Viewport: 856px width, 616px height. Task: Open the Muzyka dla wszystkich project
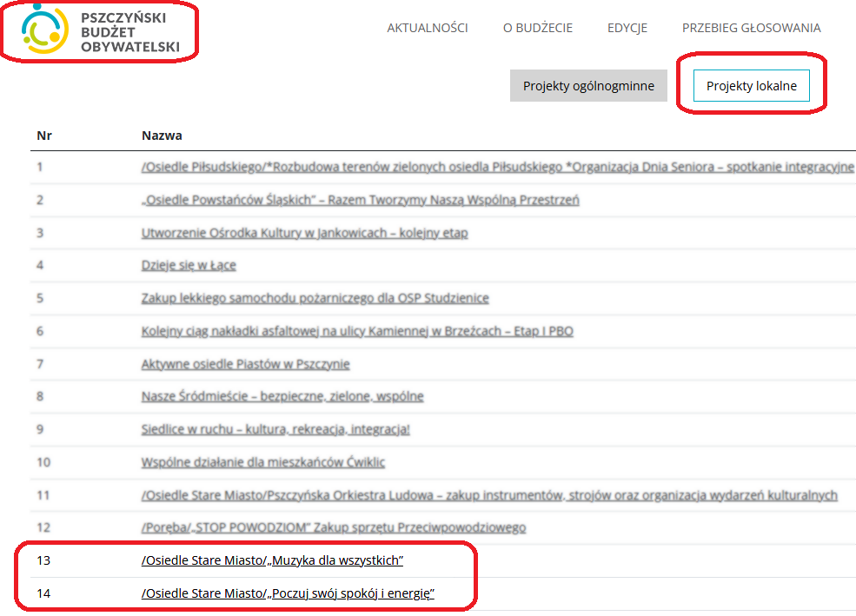272,560
